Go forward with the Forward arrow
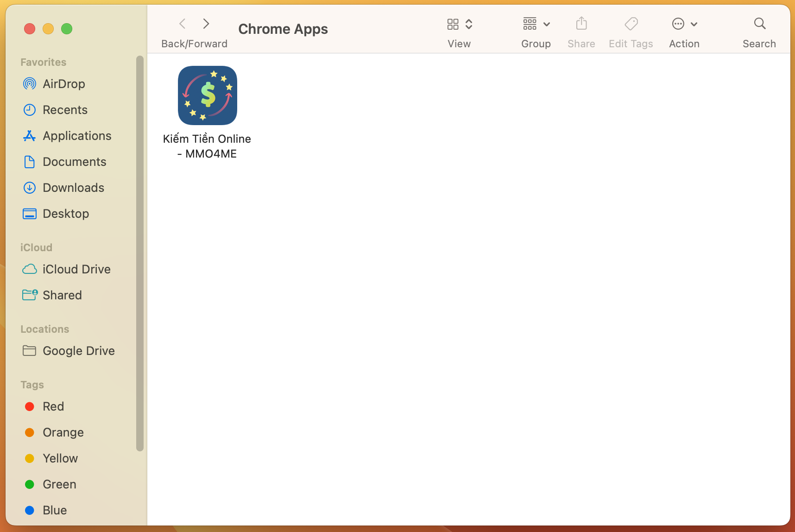 pos(207,24)
